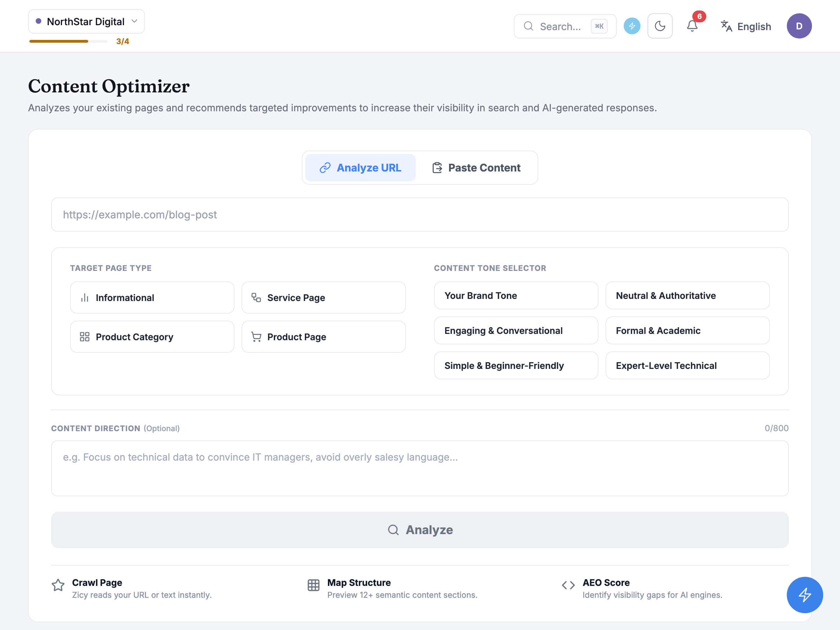Click the Search box in header
The image size is (840, 630).
tap(565, 27)
